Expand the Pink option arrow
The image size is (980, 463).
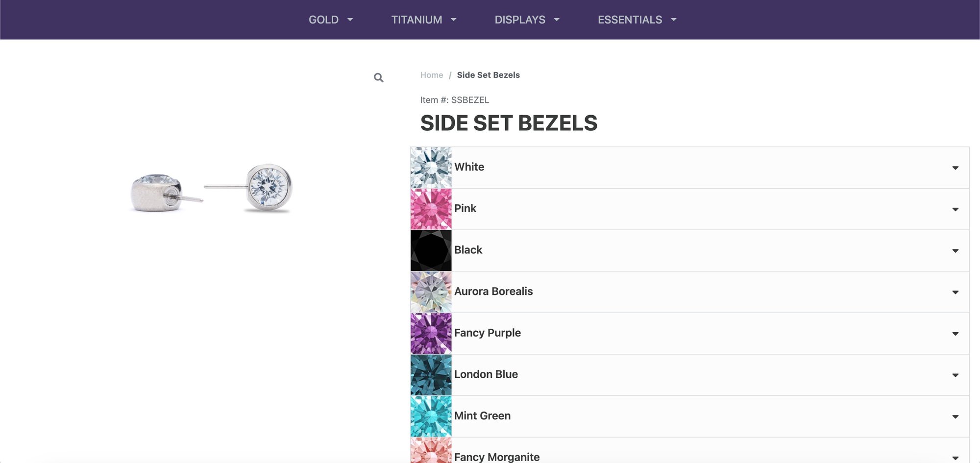point(955,210)
